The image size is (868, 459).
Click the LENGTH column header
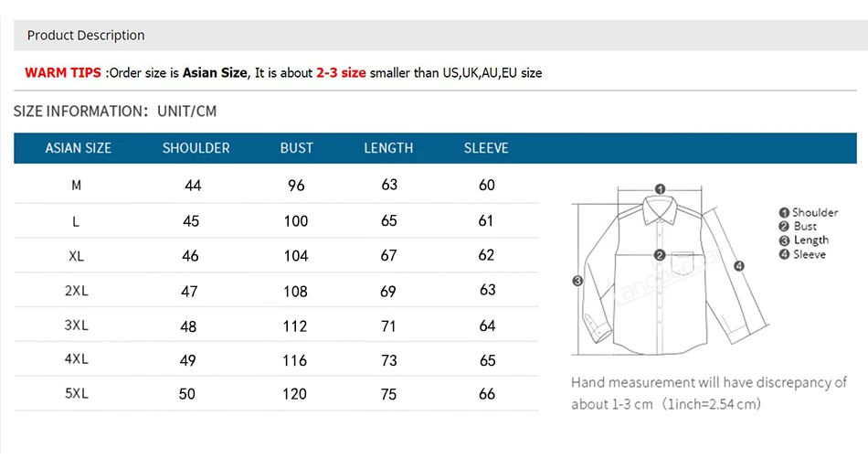click(x=388, y=148)
